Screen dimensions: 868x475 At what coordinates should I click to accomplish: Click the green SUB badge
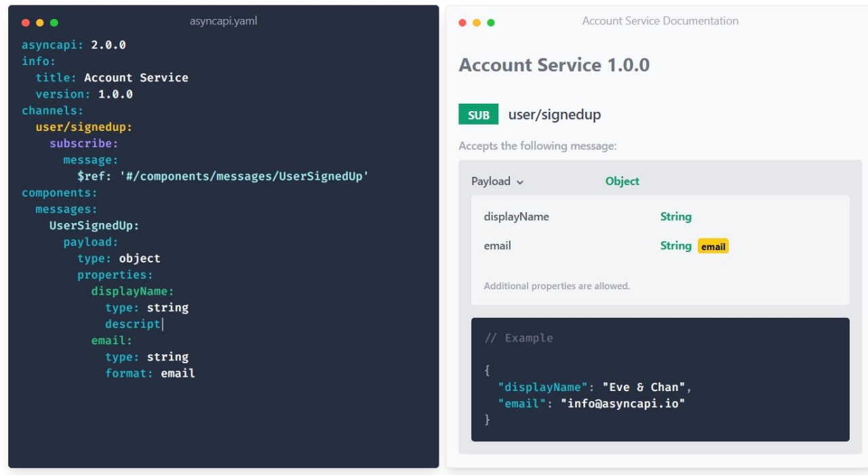click(478, 115)
